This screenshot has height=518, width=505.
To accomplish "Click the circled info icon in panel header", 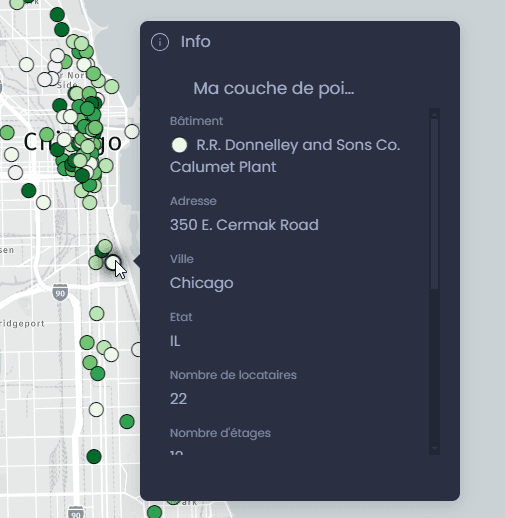I will pos(160,42).
